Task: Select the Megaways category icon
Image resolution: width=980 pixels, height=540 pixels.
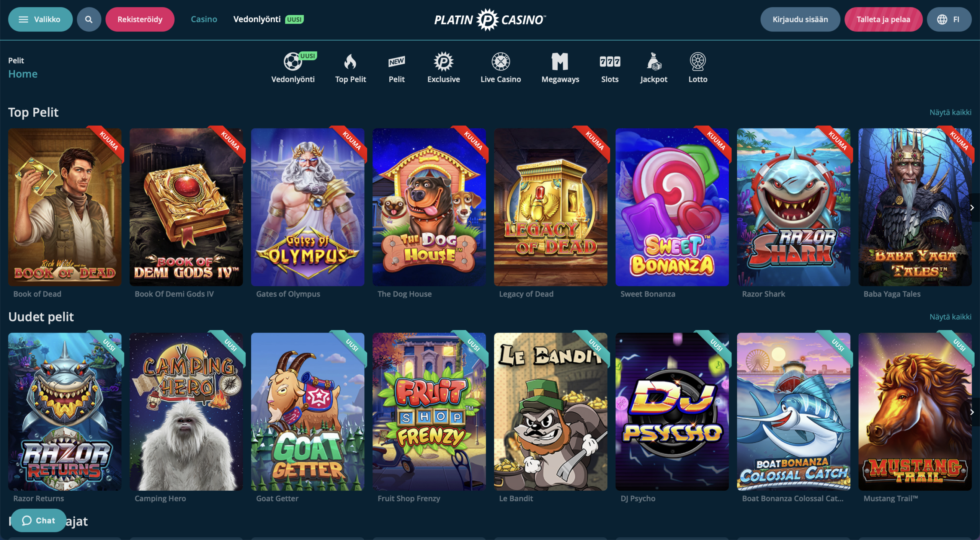Action: [x=560, y=62]
